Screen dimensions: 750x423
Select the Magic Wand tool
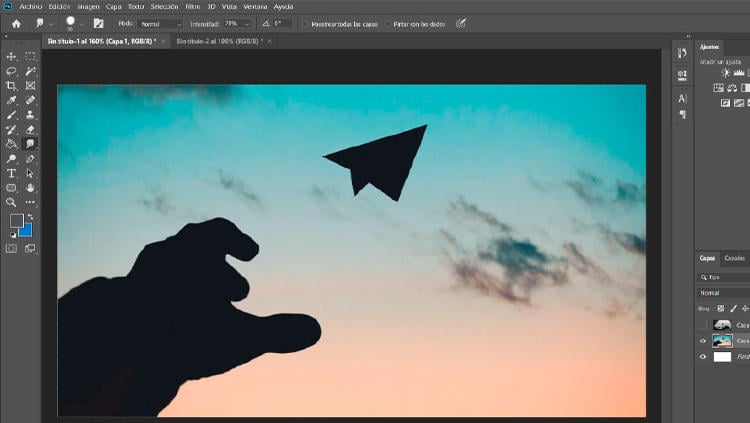[x=30, y=71]
